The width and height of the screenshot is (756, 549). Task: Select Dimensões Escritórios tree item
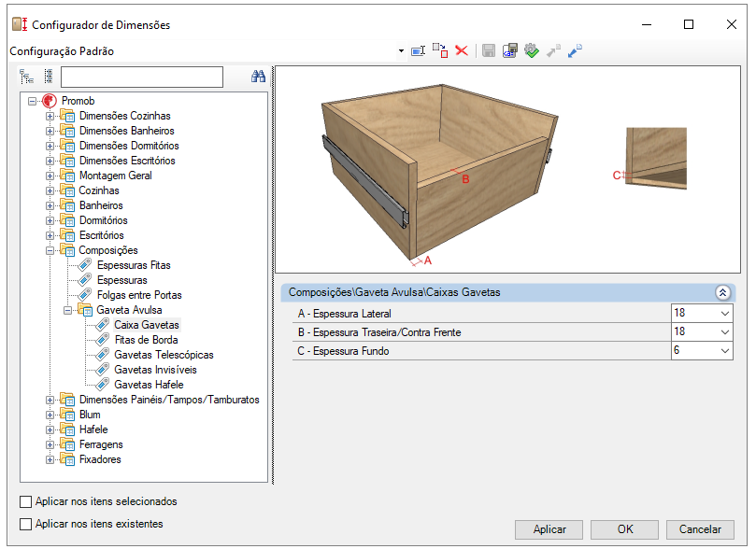point(127,161)
